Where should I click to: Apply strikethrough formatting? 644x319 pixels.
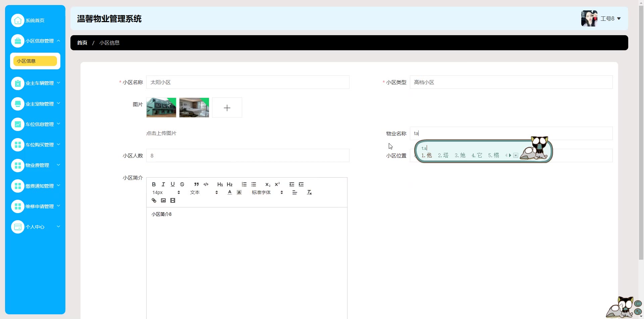click(182, 184)
